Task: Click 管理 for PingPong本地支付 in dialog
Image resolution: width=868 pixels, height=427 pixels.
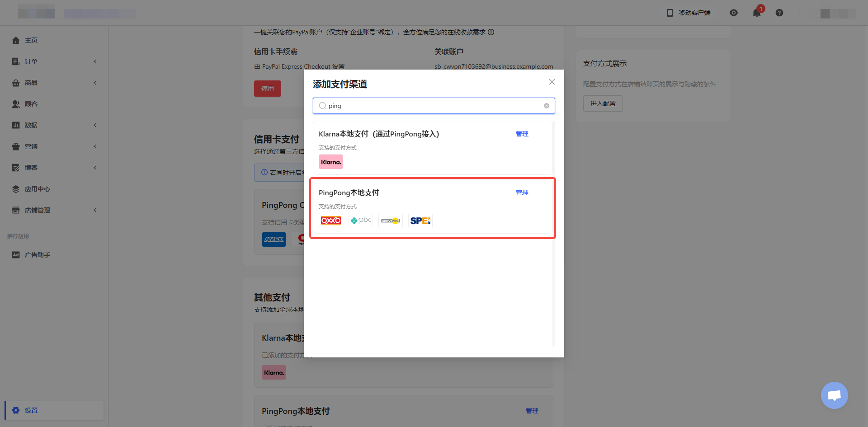Action: point(522,192)
